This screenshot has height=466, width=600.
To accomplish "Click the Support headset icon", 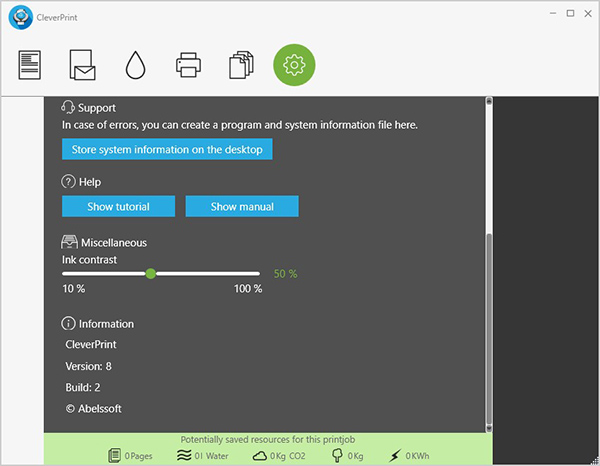I will 68,107.
